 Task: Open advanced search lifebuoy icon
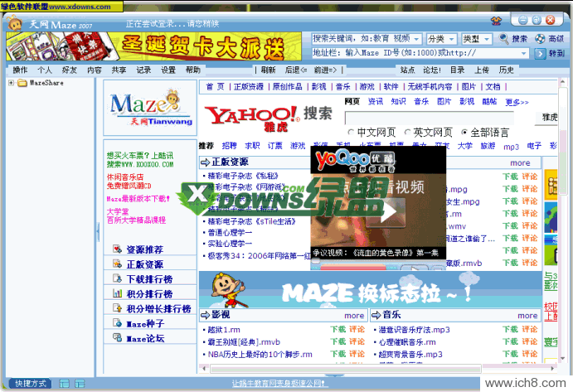pyautogui.click(x=540, y=38)
